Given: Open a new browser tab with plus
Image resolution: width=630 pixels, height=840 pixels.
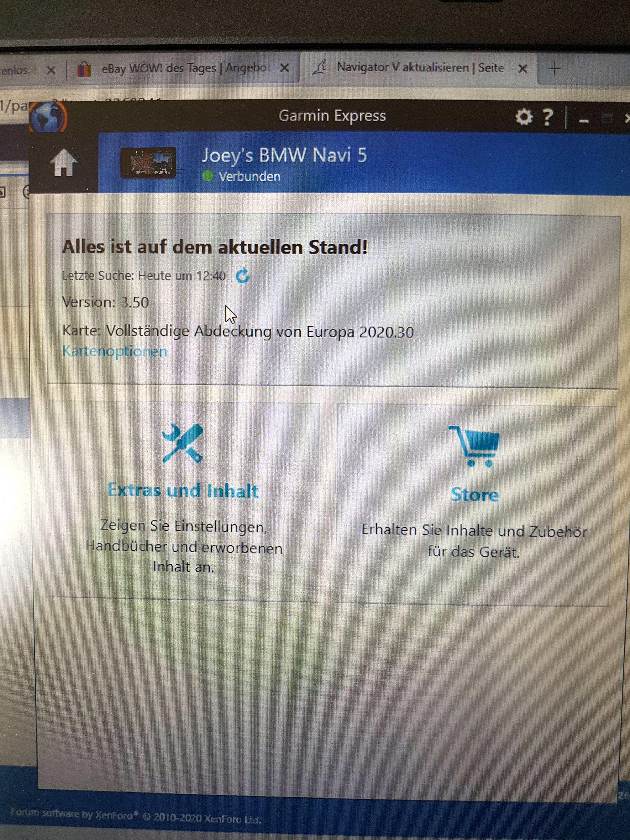Looking at the screenshot, I should pos(555,69).
